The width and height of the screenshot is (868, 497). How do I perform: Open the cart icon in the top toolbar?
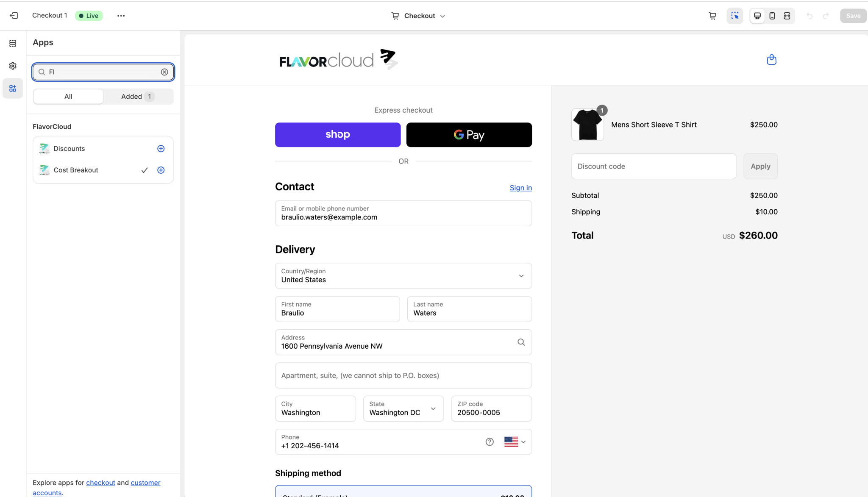point(712,16)
